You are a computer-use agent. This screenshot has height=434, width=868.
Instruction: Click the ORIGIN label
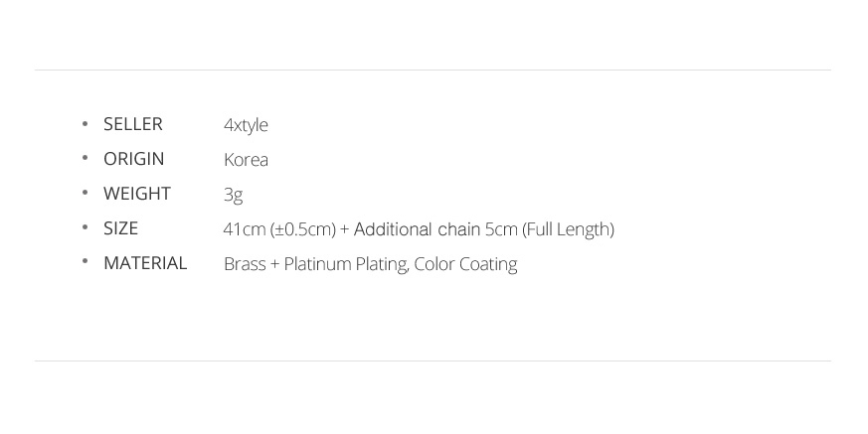(x=134, y=159)
